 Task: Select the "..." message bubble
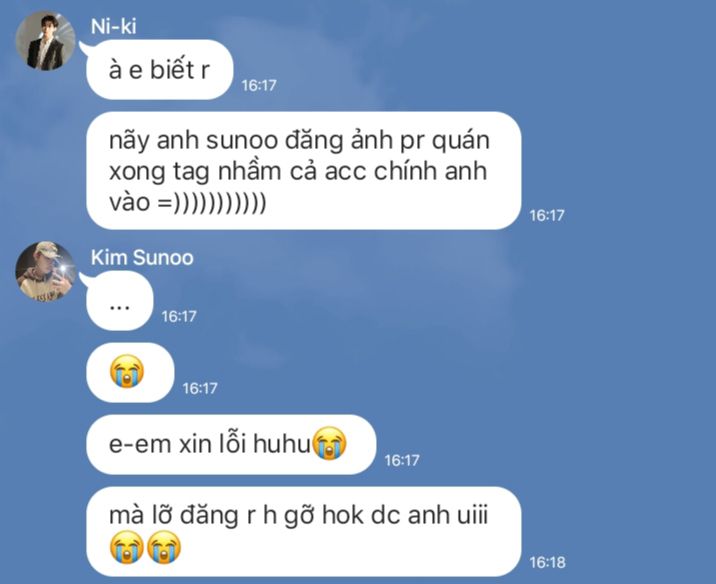120,301
